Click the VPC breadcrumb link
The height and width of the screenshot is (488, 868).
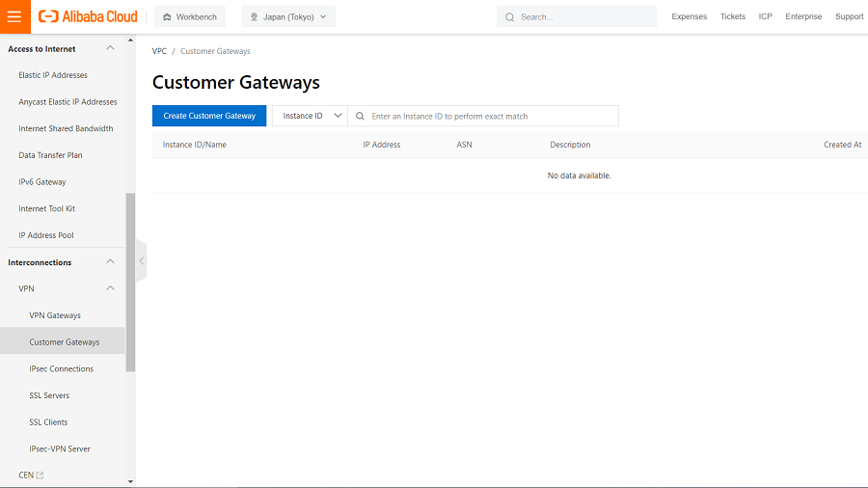coord(159,51)
